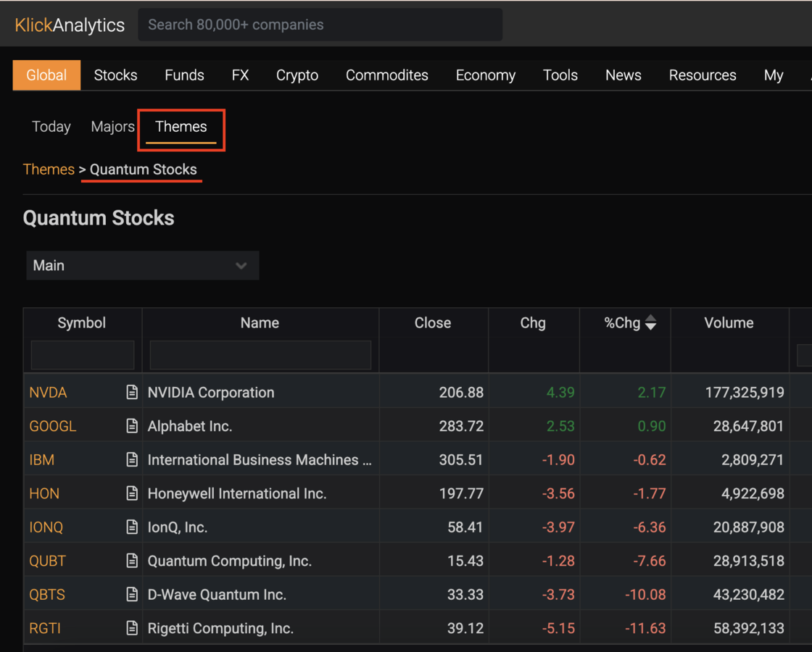Focus the company search box
The height and width of the screenshot is (652, 812).
pos(320,25)
